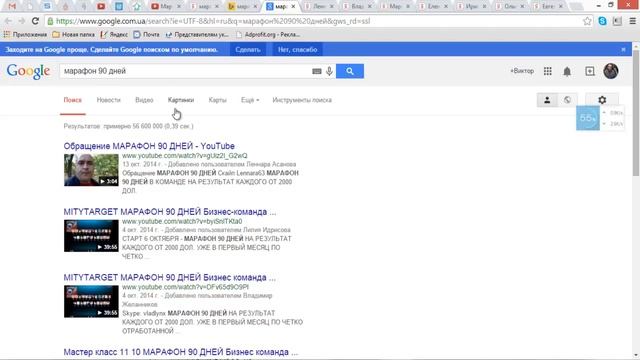Open the pinned YouTube tab
640x360 pixels.
[101, 6]
